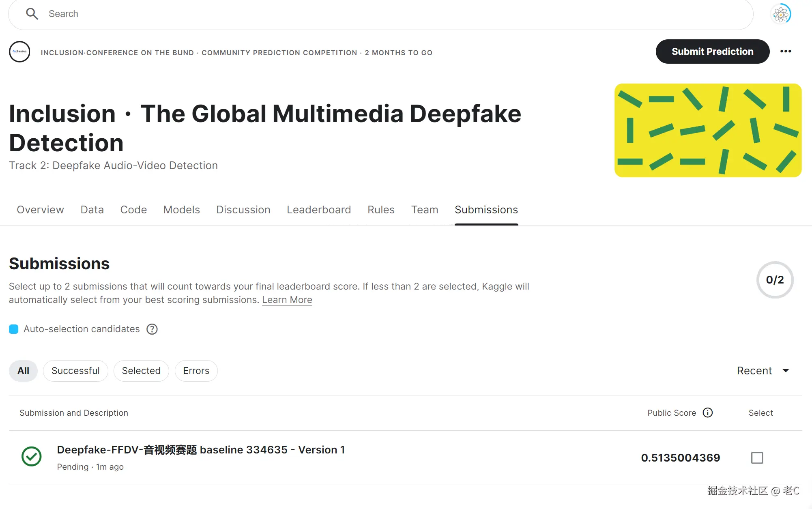
Task: Click the search magnifier icon
Action: pos(32,14)
